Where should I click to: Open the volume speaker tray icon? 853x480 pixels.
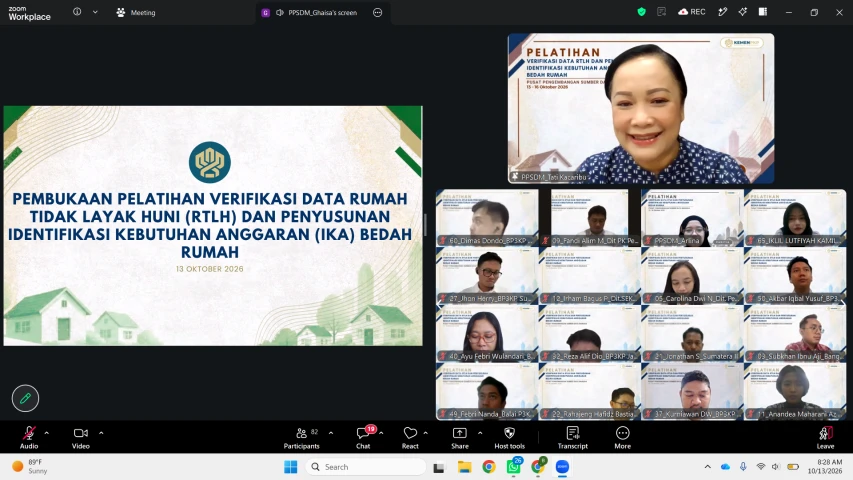pos(776,467)
